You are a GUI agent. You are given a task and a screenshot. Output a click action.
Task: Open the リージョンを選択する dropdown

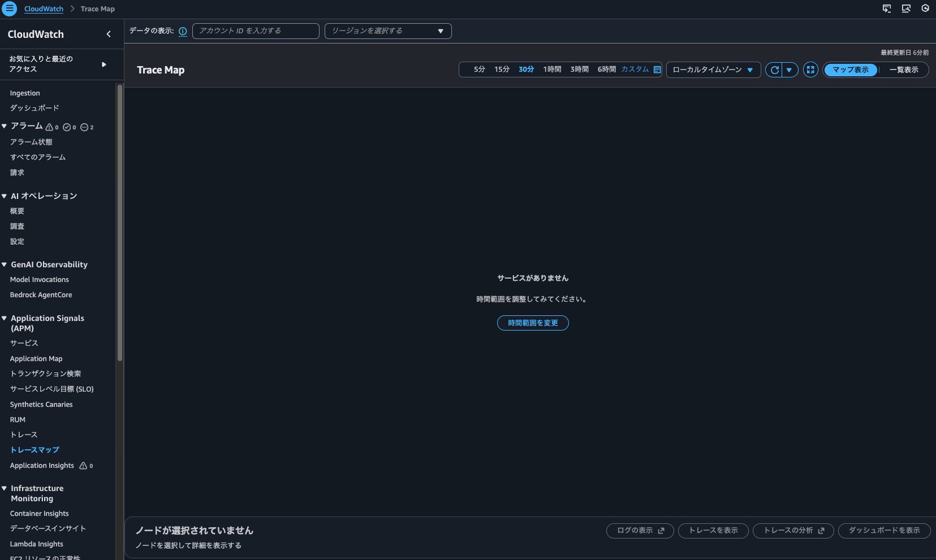388,31
